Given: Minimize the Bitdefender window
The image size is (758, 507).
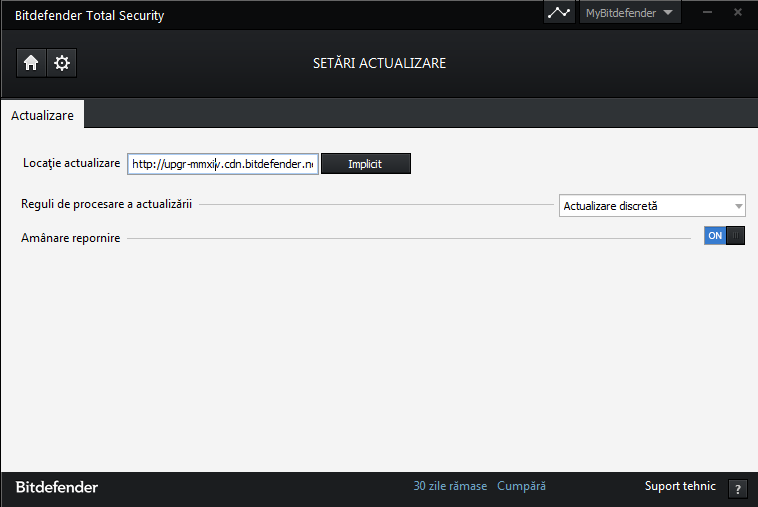Looking at the screenshot, I should (707, 13).
